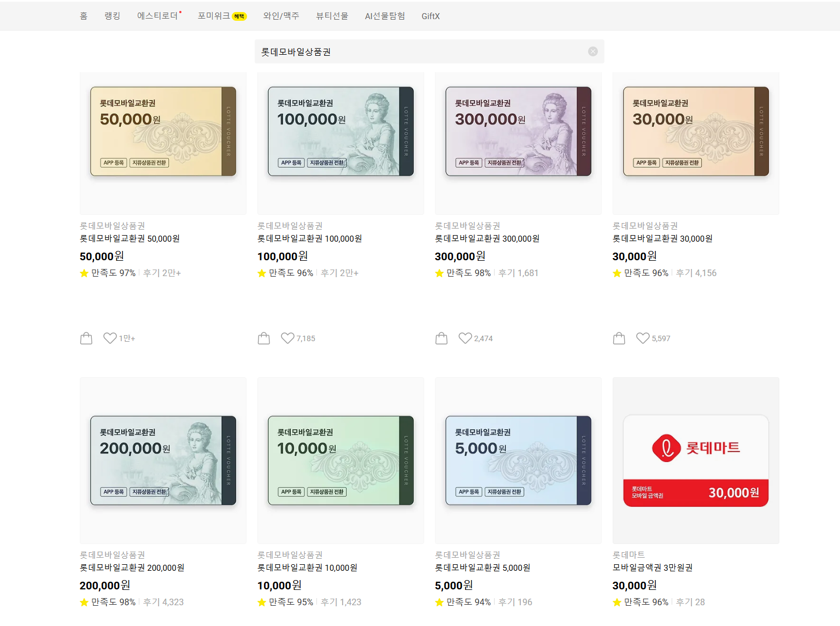Open the 50,000원 voucher card image
The image size is (840, 626).
coord(163,143)
